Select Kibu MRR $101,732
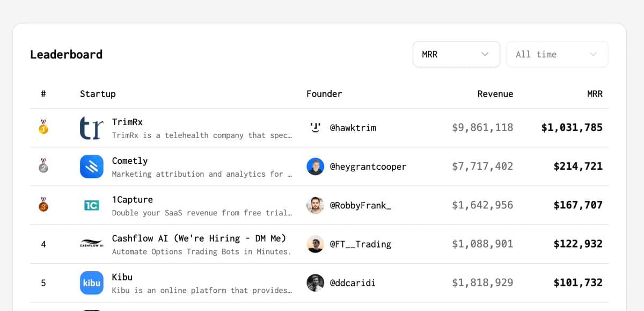The width and height of the screenshot is (644, 311). click(x=578, y=283)
